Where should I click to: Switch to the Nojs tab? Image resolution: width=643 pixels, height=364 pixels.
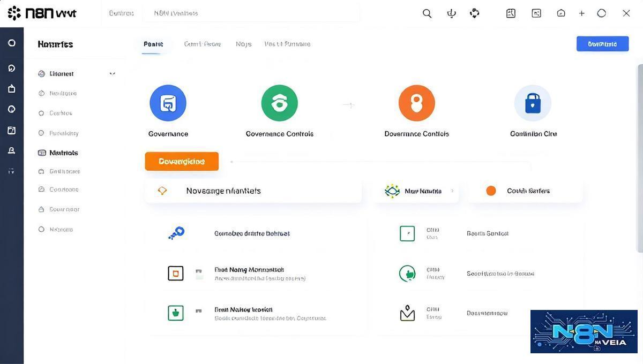coord(243,44)
